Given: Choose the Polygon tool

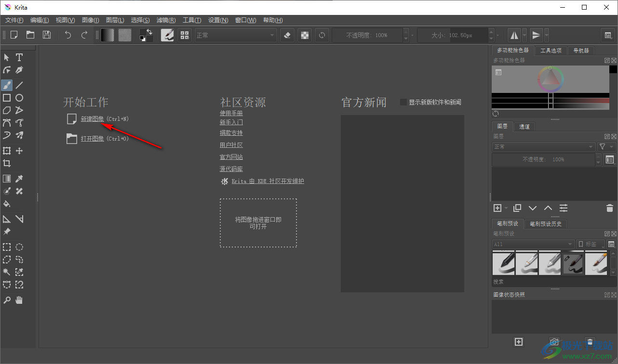Looking at the screenshot, I should (7, 110).
